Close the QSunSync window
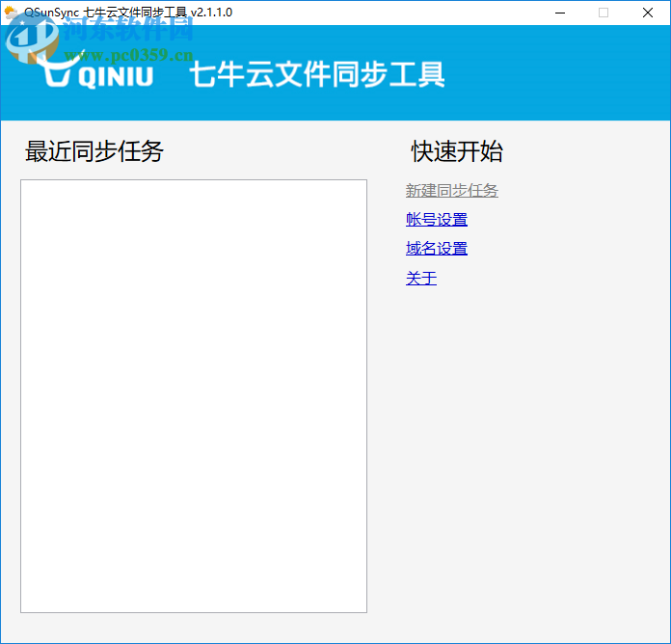This screenshot has height=644, width=671. click(648, 13)
